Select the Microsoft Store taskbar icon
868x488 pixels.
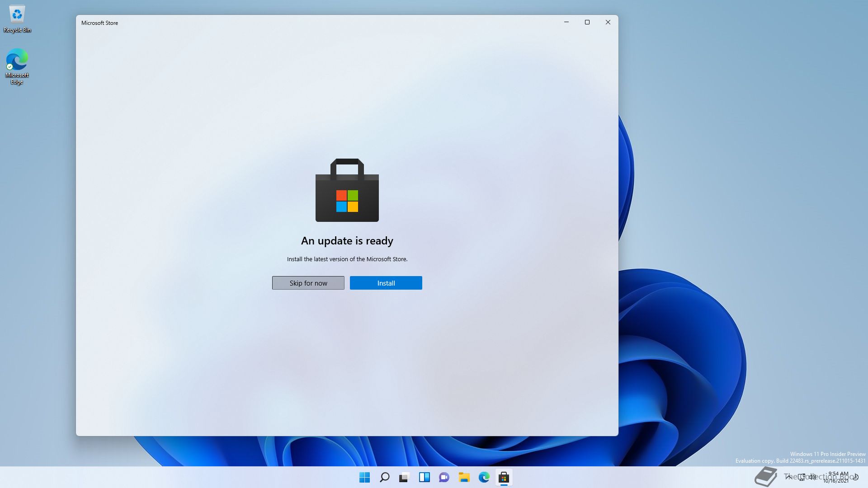click(504, 477)
